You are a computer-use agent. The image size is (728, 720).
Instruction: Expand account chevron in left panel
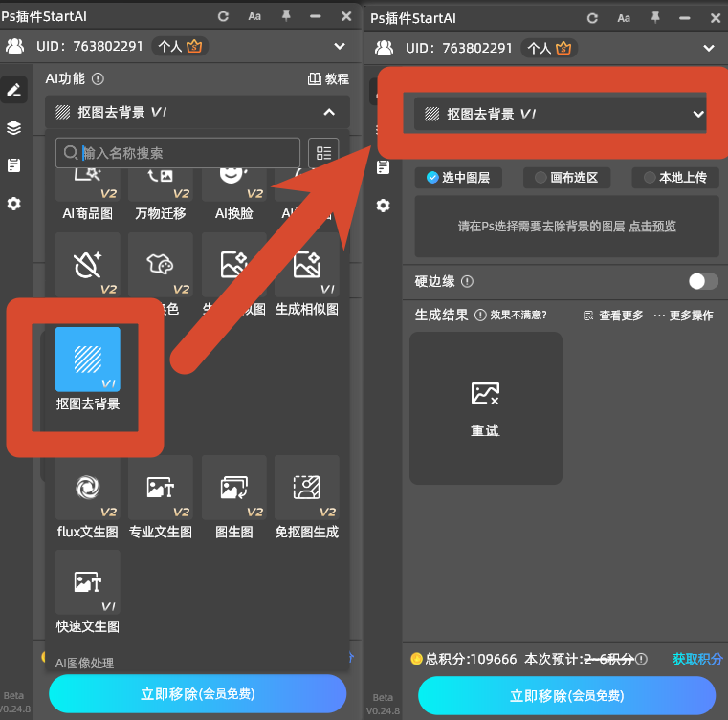click(340, 46)
